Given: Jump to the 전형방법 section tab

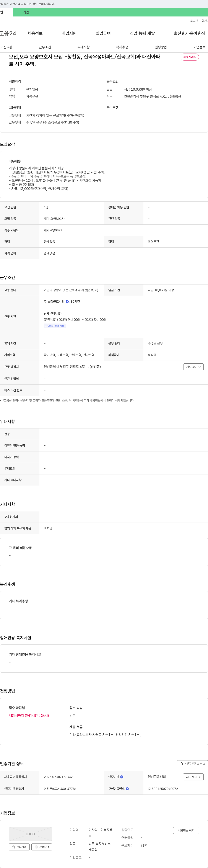Looking at the screenshot, I should pos(161,47).
